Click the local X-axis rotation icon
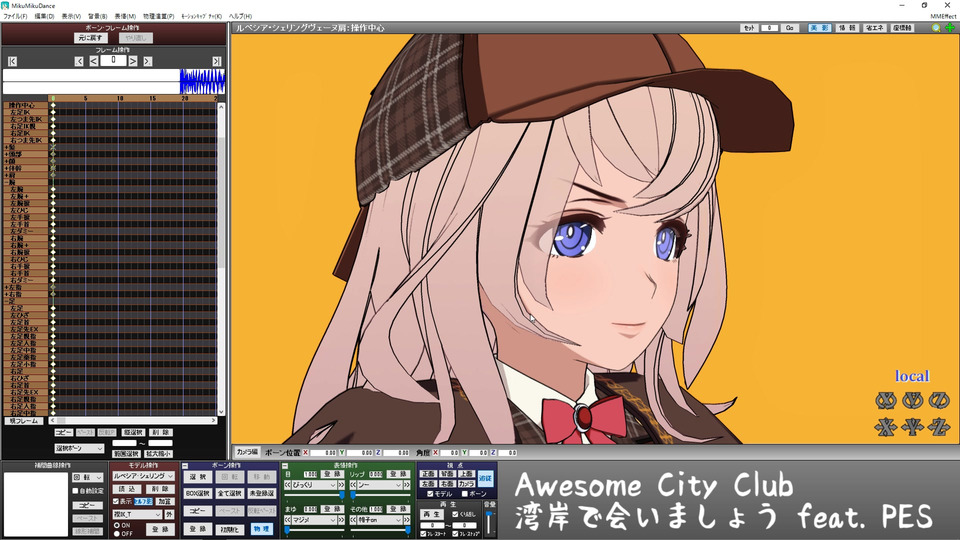Screen dimensions: 960x540 [x=885, y=400]
